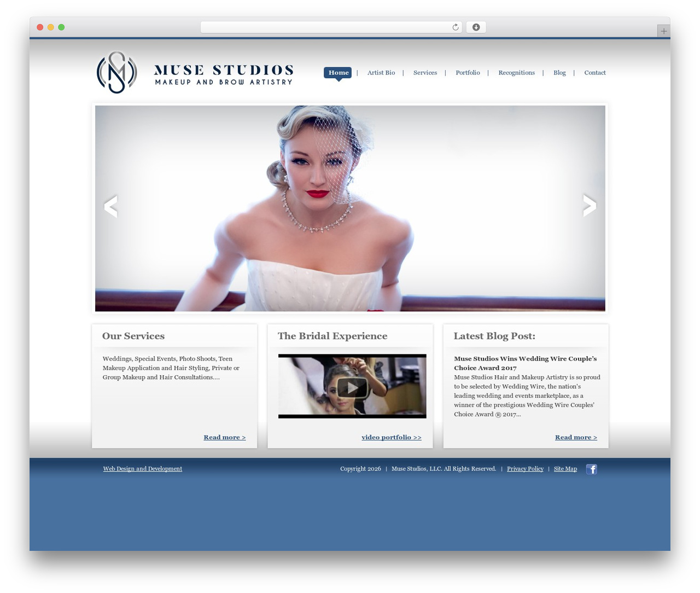Click the Muse Studios logo

[195, 72]
